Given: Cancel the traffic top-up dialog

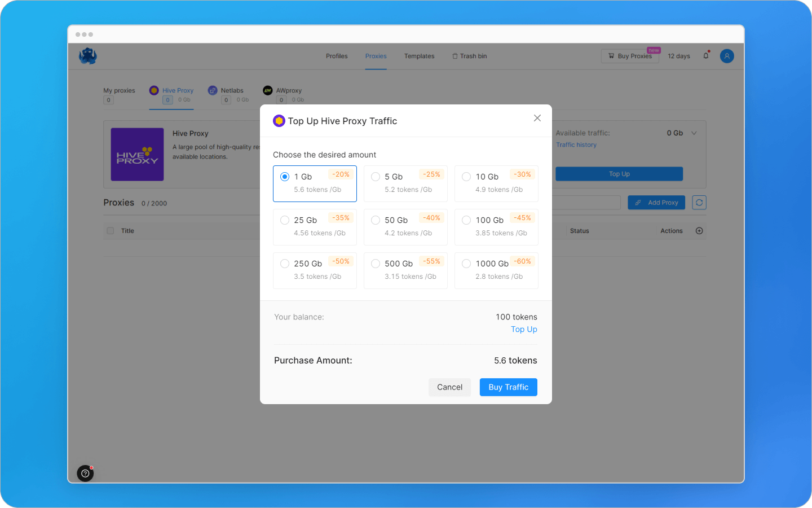Looking at the screenshot, I should 449,387.
